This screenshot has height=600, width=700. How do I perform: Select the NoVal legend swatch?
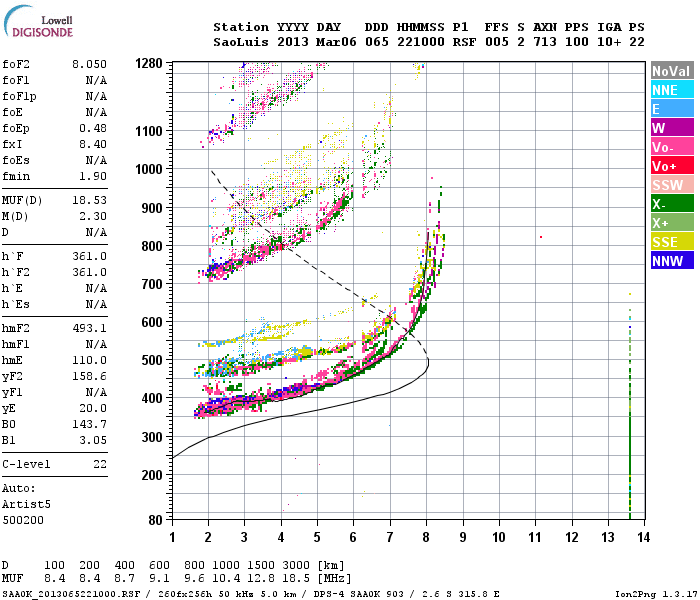(x=672, y=71)
